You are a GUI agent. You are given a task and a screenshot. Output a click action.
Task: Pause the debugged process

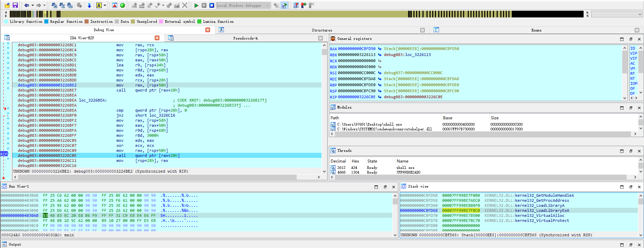click(x=204, y=5)
